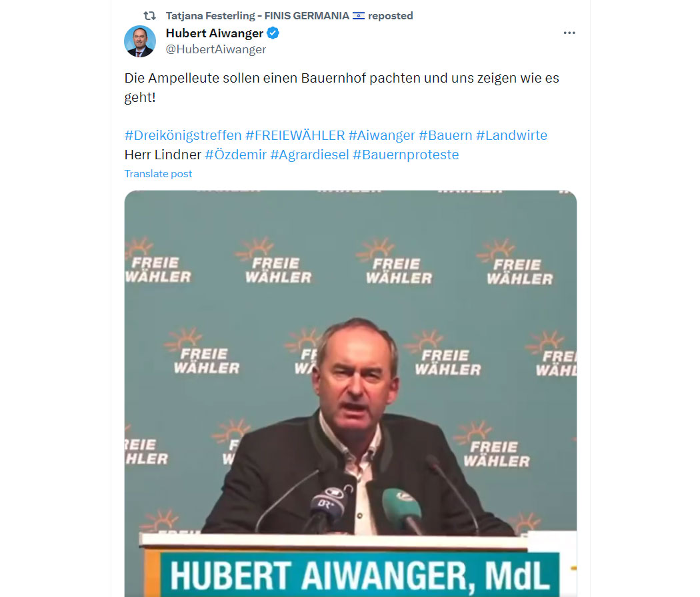Open hashtag #Dreikönigstreffen
Image resolution: width=700 pixels, height=597 pixels.
tap(183, 135)
